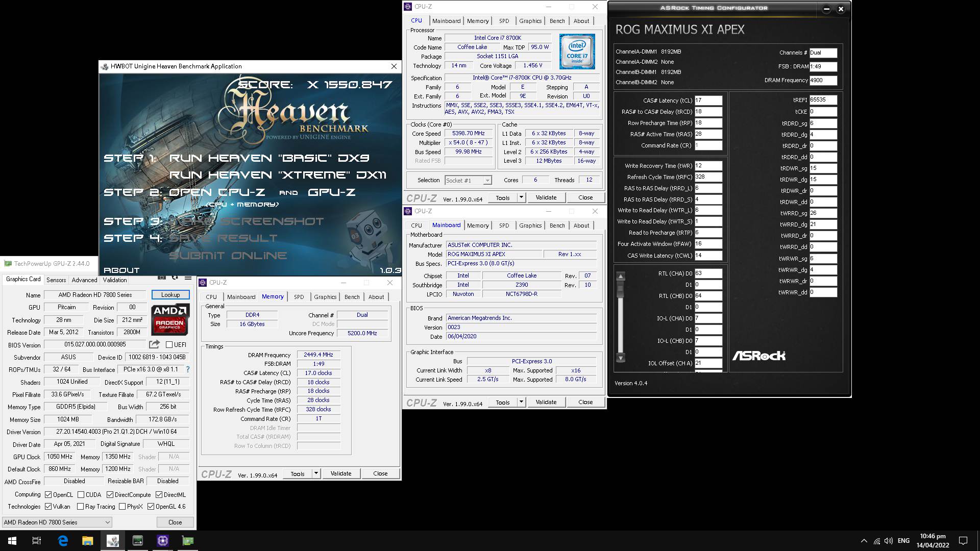Click the Refresh Cycle Time (tRFC) field

click(x=708, y=177)
